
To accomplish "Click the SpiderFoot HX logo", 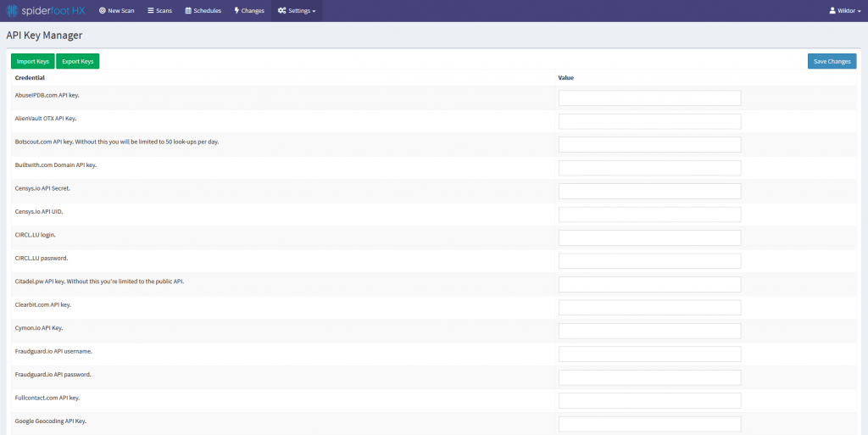I will 46,10.
